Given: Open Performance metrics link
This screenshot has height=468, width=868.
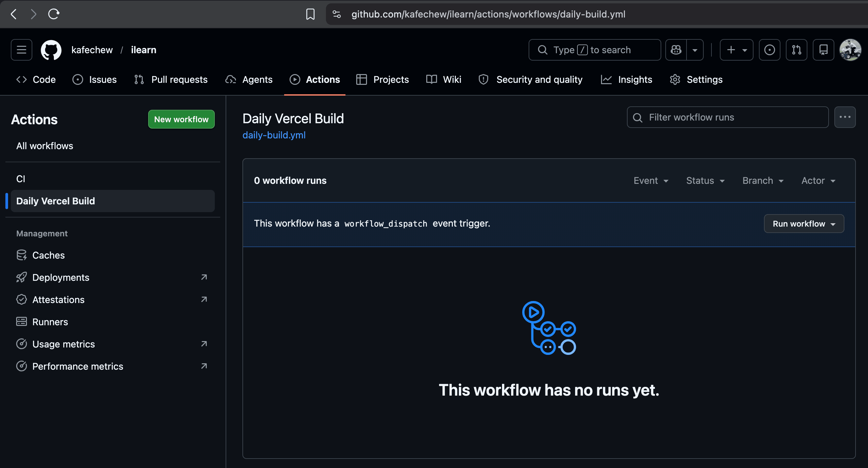Looking at the screenshot, I should tap(113, 366).
